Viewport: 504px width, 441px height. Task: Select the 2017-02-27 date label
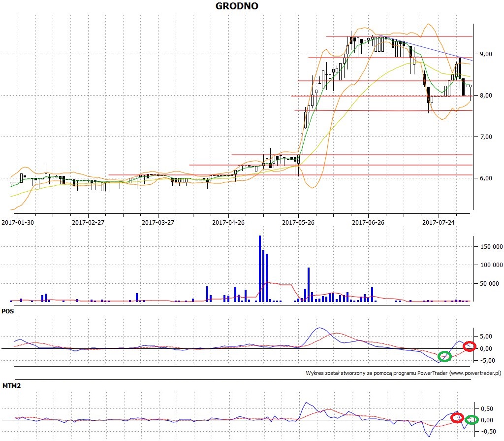click(x=88, y=222)
